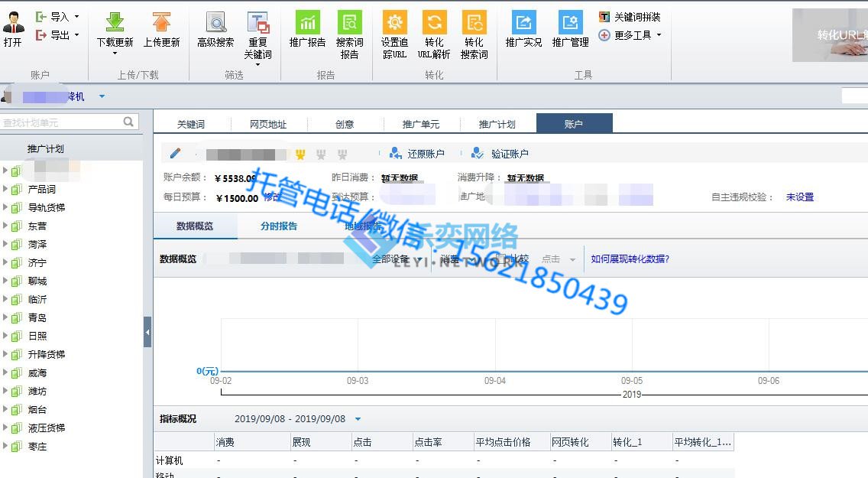Click 转化URL解析 icon
Image resolution: width=868 pixels, height=478 pixels.
[x=434, y=22]
